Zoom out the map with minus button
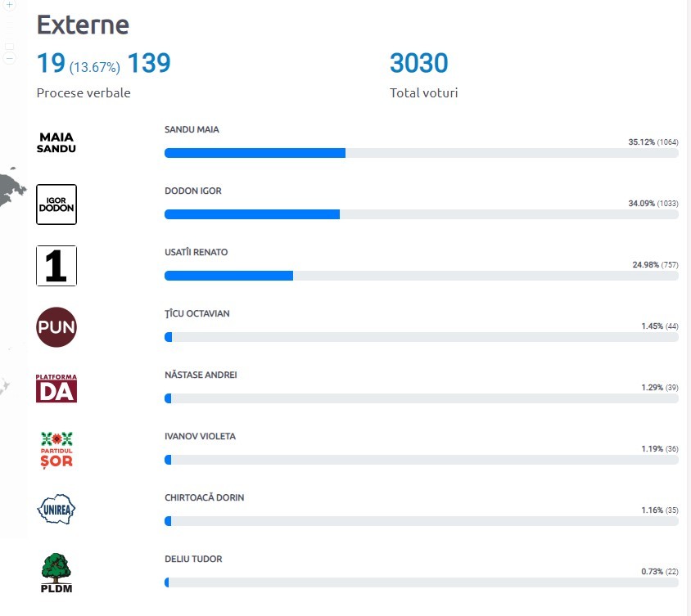691x616 pixels. click(9, 58)
